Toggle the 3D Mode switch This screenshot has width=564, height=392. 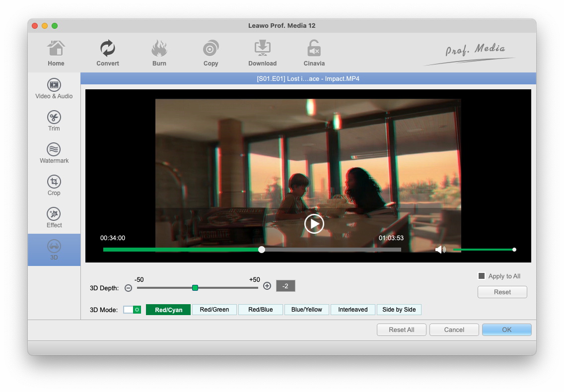tap(132, 310)
